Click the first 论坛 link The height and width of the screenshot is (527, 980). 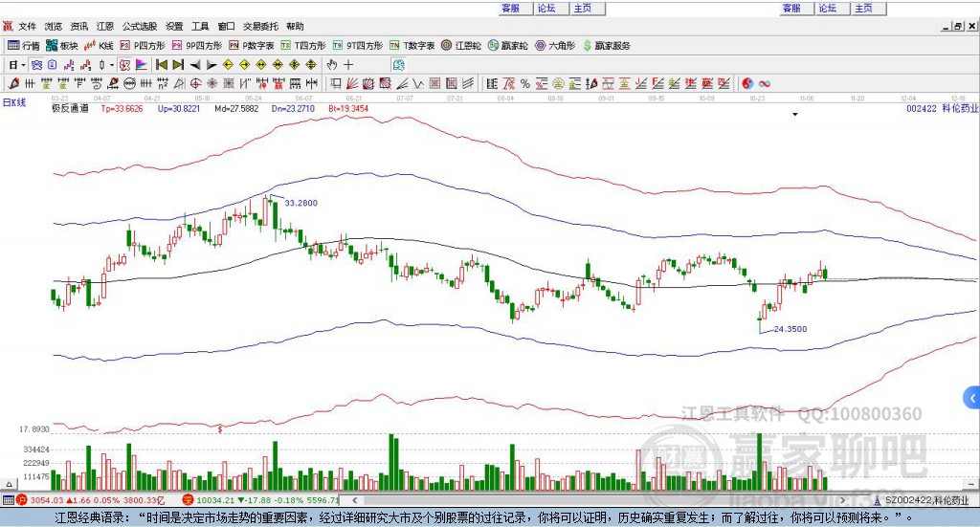[546, 8]
